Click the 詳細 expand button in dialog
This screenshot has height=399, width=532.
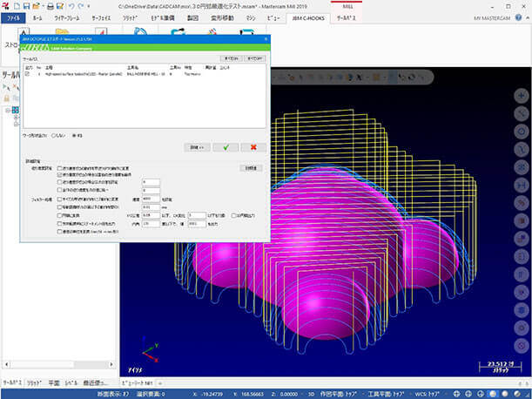[197, 147]
